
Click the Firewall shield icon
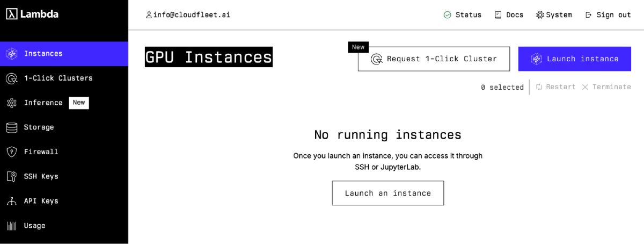12,152
